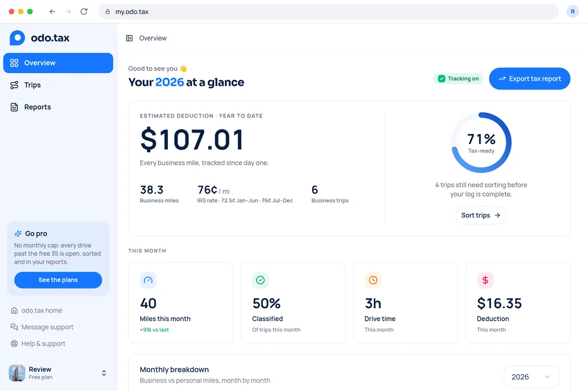
Task: Click the odo.tax logo icon
Action: 17,38
